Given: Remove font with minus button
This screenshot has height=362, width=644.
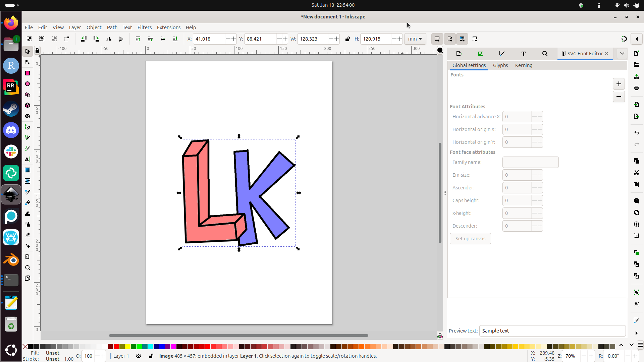Looking at the screenshot, I should coord(619,97).
